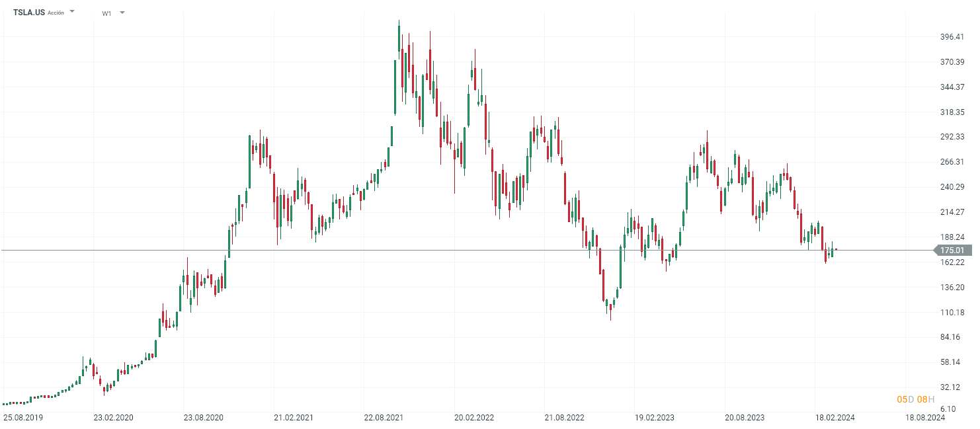Click the 110.18 price axis label
Image resolution: width=980 pixels, height=429 pixels.
point(953,312)
